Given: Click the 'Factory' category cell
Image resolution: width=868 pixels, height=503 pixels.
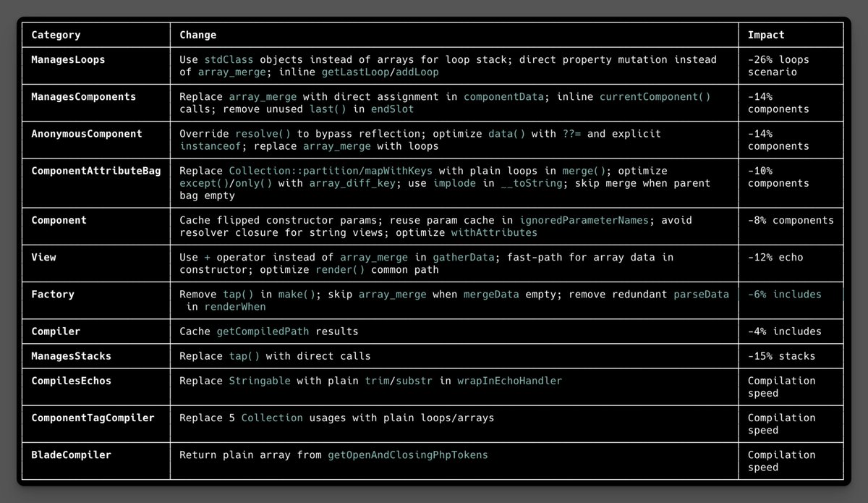Looking at the screenshot, I should [x=53, y=295].
